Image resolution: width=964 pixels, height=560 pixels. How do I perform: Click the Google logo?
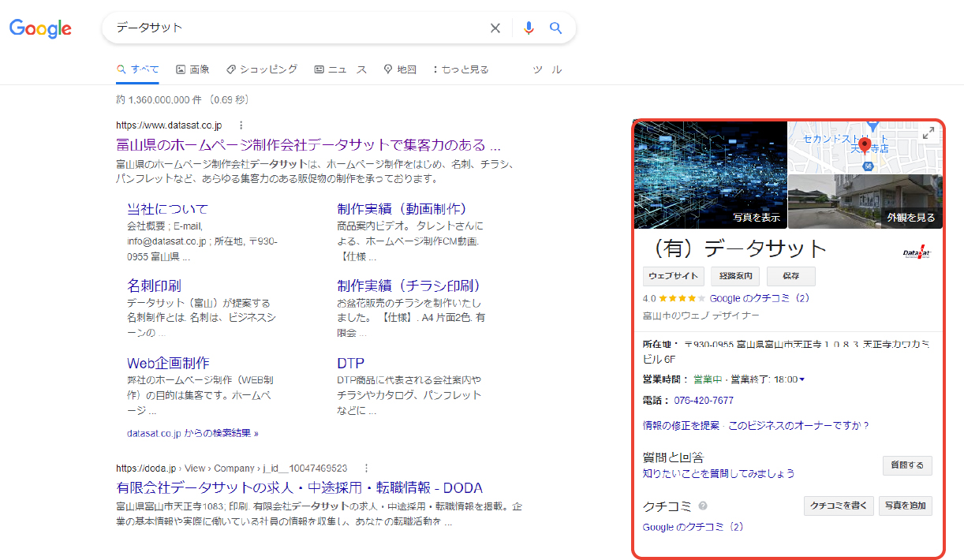[x=40, y=28]
